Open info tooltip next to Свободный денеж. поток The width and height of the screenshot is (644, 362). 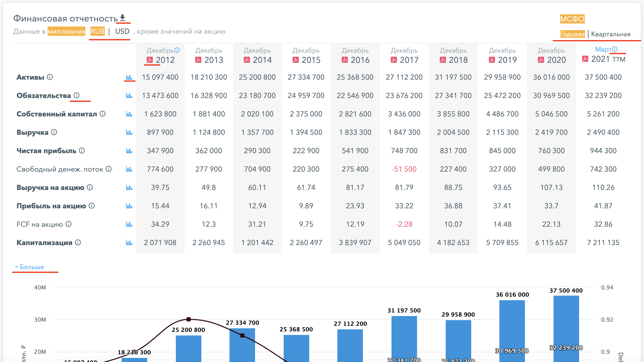tap(109, 169)
